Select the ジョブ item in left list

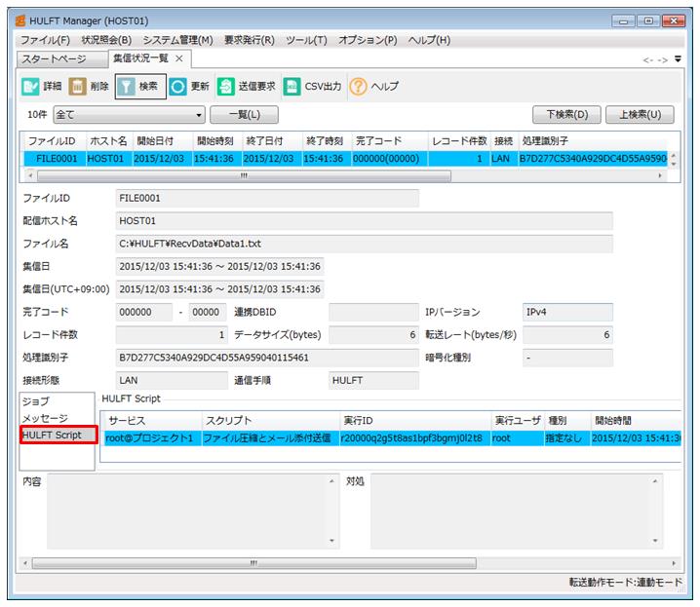point(36,401)
